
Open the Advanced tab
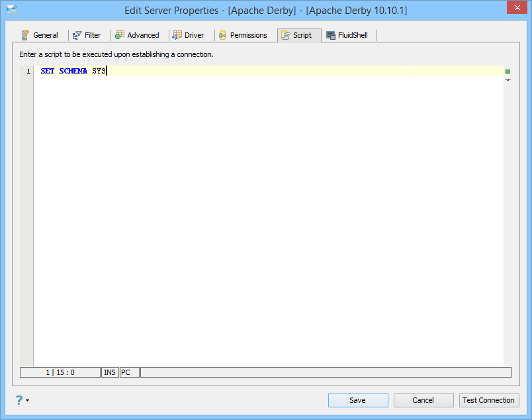[x=138, y=35]
